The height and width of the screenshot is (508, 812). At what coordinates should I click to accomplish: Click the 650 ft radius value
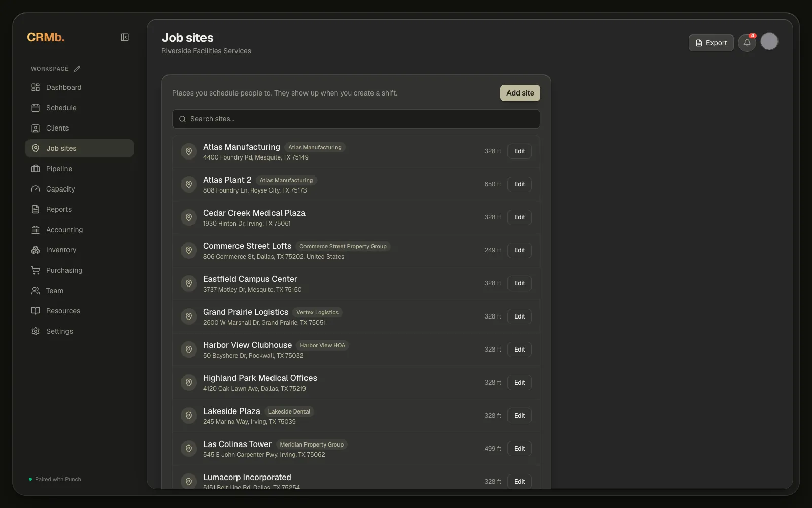(x=493, y=184)
